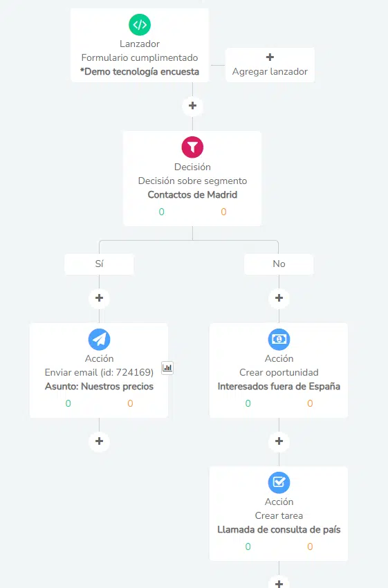Click the green code icon on Lanzador
The image size is (388, 588).
coord(140,24)
